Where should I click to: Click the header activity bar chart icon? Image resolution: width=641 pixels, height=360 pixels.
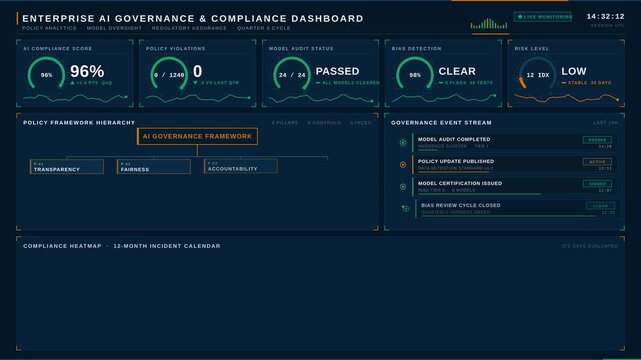(x=489, y=24)
